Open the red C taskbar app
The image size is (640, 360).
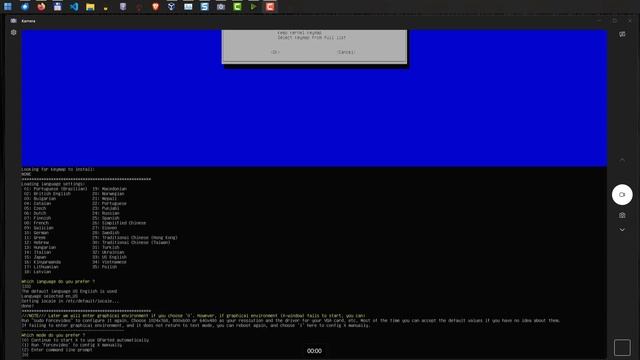270,7
